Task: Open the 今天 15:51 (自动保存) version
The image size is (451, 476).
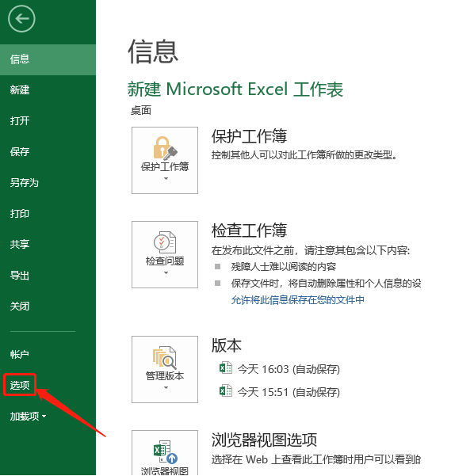Action: [x=289, y=392]
